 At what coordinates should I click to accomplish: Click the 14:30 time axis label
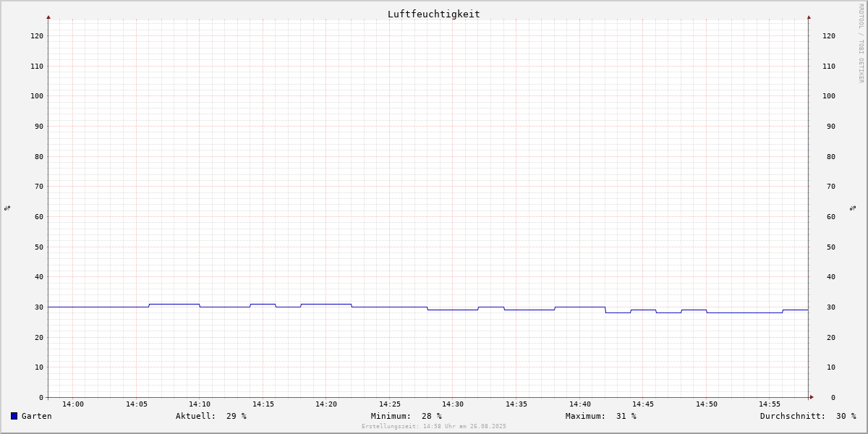click(x=453, y=404)
